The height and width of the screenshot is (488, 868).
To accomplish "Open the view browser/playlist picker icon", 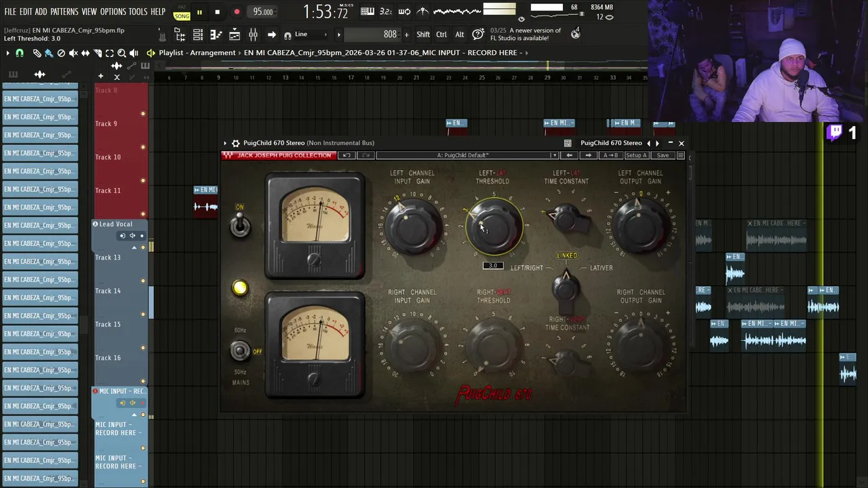I will 180,35.
